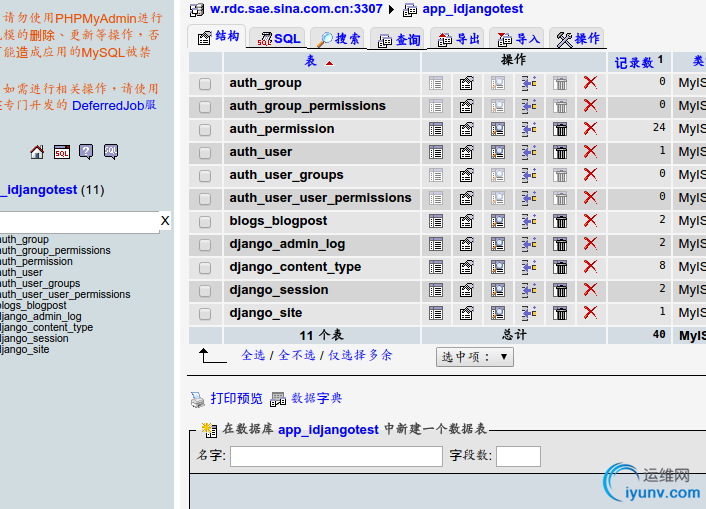Open the phpMyAdmin documentation help icon

coord(86,152)
